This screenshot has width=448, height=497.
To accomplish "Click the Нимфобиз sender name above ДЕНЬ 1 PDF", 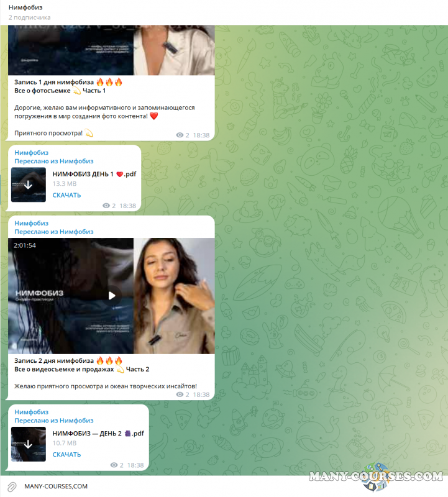I will (x=31, y=153).
